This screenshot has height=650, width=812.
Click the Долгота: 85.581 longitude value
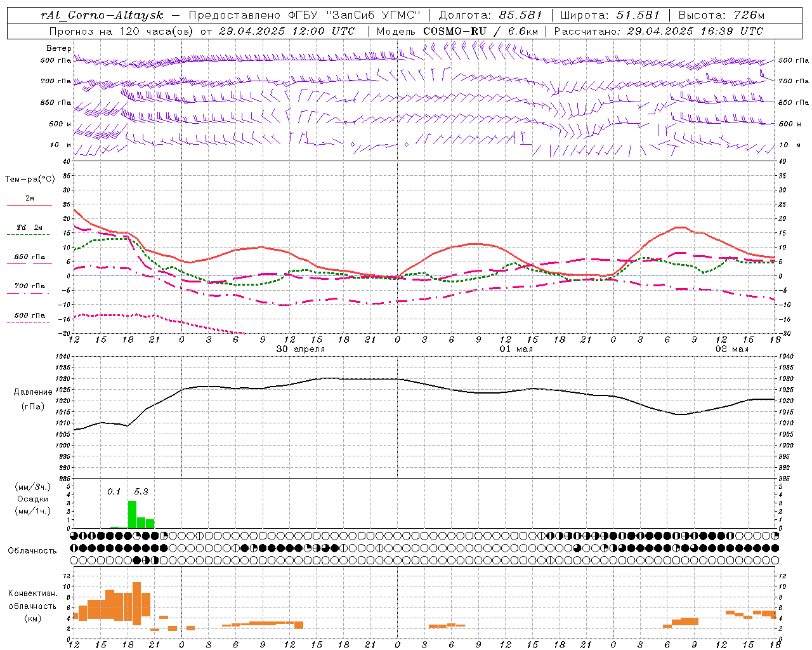click(492, 15)
